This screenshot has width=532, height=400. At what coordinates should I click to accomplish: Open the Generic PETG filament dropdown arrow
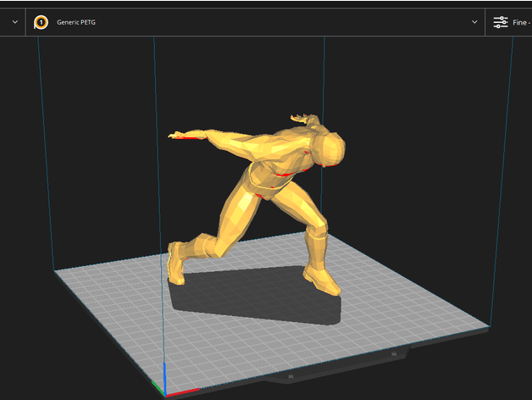click(474, 22)
